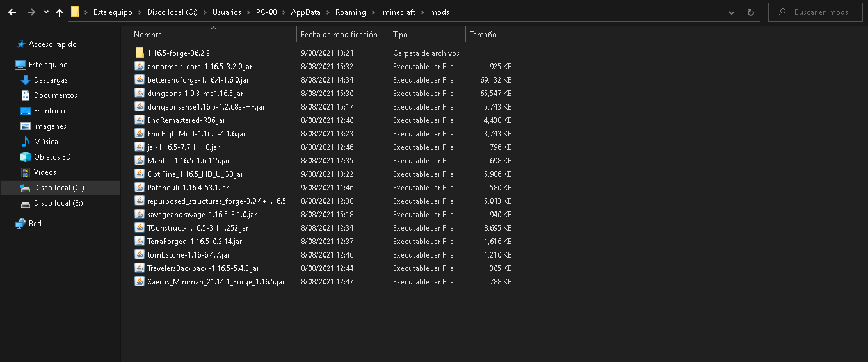Open Documentos in sidebar
This screenshot has height=362, width=868.
[56, 95]
